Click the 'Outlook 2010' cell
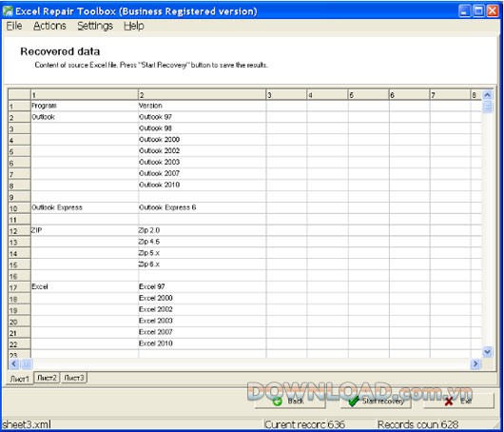 pyautogui.click(x=203, y=185)
